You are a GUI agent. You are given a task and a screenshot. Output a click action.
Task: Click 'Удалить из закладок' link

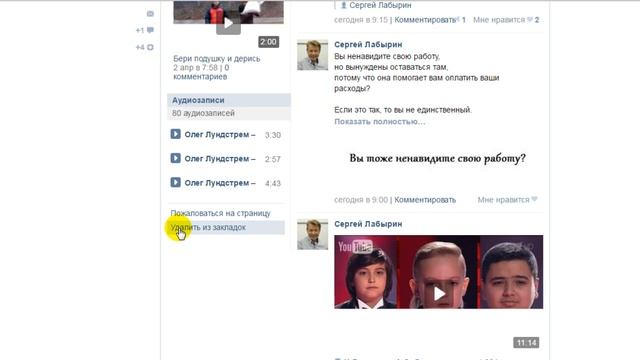coord(227,227)
